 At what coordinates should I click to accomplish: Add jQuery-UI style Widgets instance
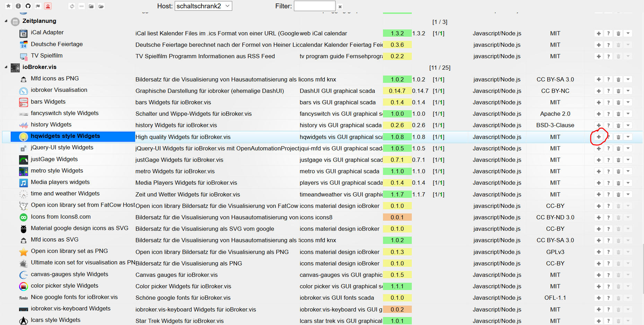[x=599, y=149]
